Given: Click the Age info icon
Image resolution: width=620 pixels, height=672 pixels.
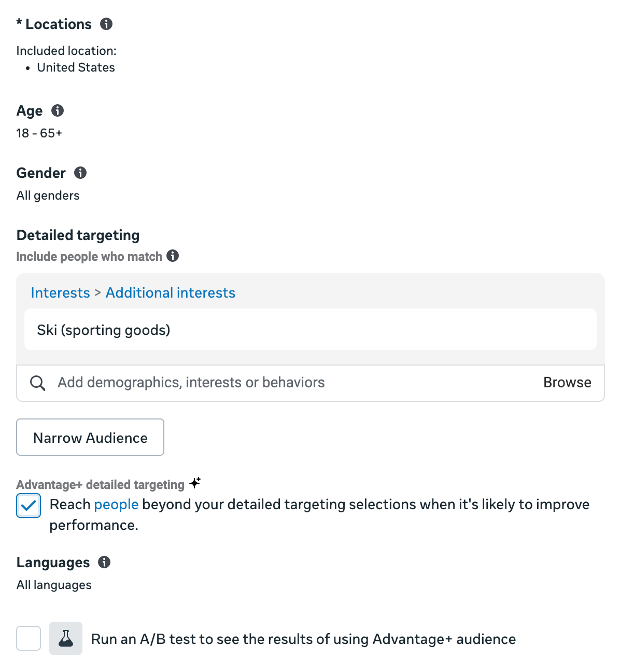Looking at the screenshot, I should coord(58,110).
